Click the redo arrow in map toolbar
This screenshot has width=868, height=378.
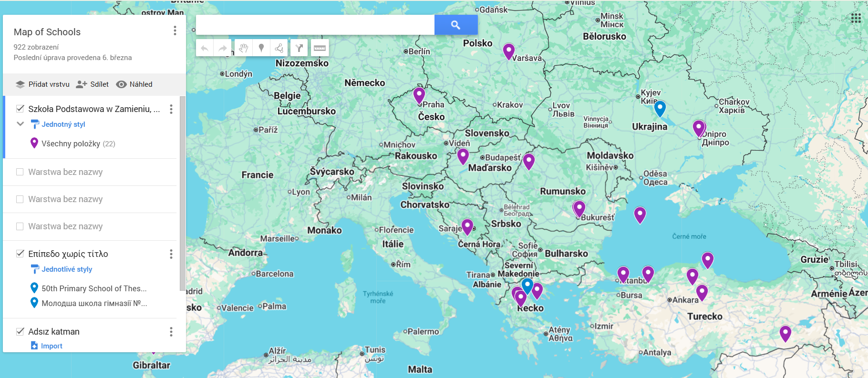pyautogui.click(x=223, y=48)
